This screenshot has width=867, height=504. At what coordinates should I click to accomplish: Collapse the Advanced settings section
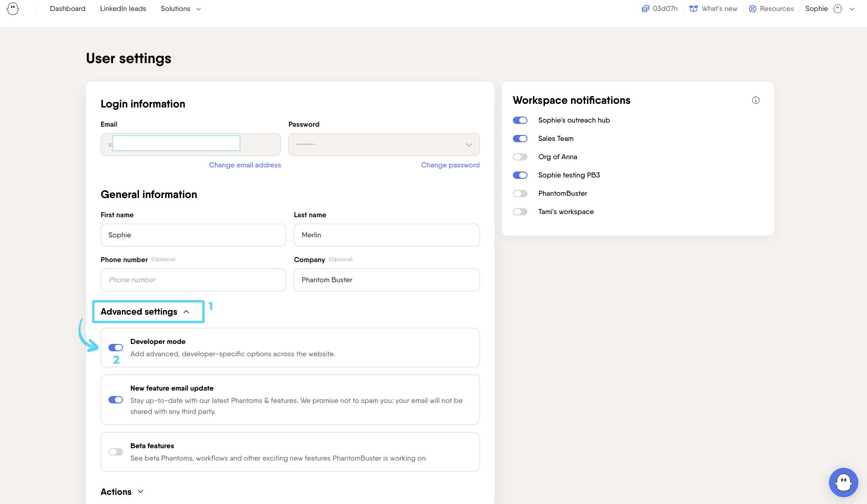145,311
